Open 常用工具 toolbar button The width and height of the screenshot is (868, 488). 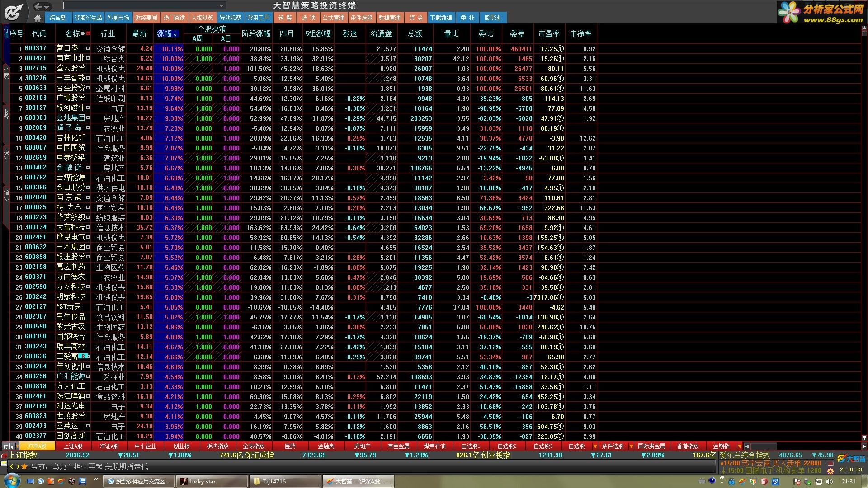click(x=258, y=18)
